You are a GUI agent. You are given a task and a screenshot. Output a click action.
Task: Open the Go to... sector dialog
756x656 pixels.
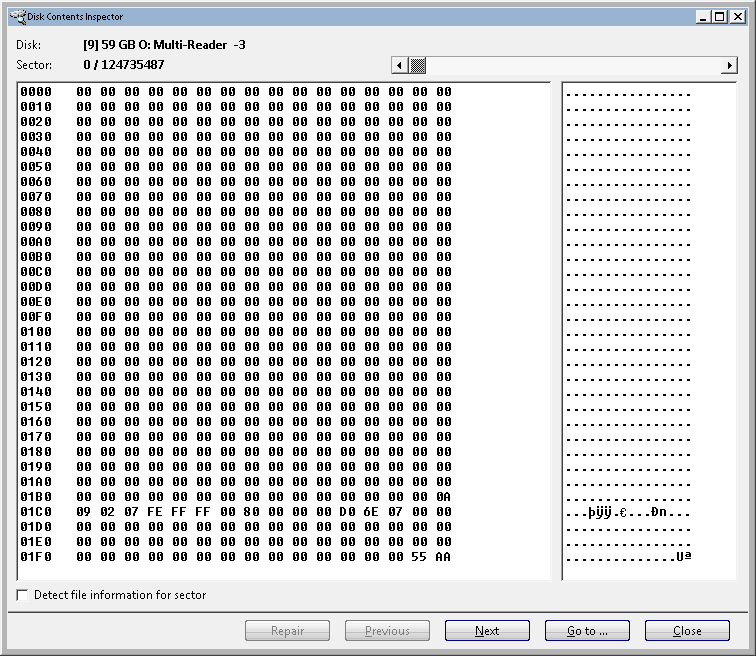pos(587,631)
